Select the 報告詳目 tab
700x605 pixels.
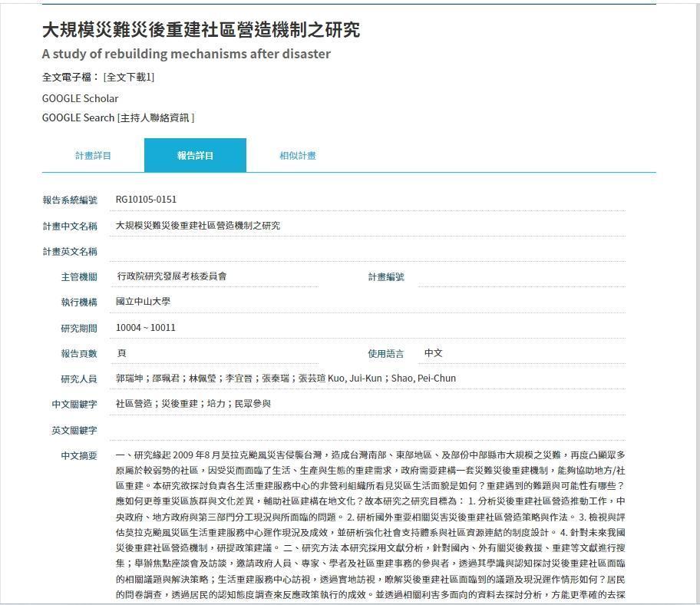(195, 155)
